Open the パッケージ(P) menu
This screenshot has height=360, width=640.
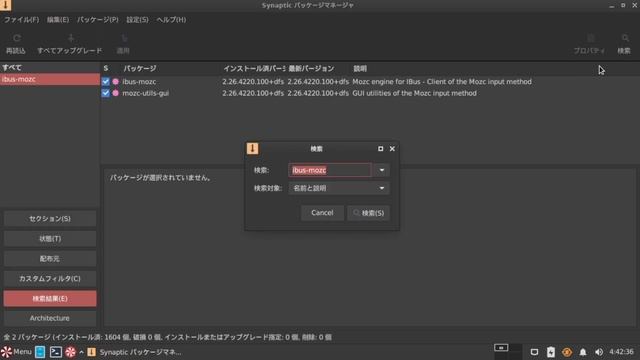coord(98,20)
